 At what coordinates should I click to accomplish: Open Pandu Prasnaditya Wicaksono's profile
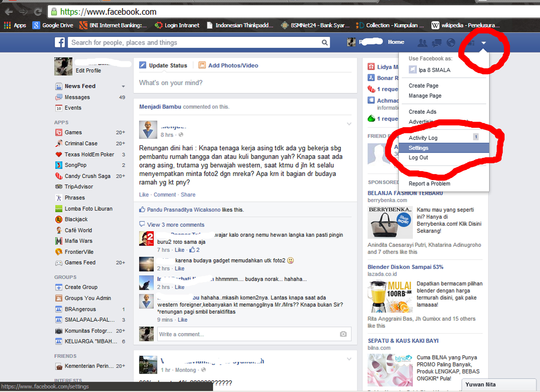click(x=184, y=210)
